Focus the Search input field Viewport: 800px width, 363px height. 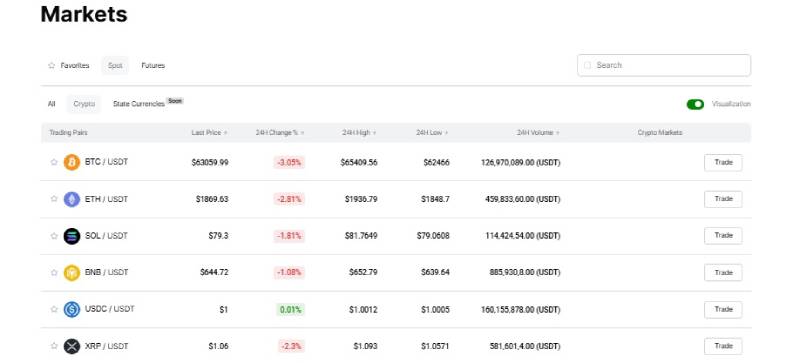[x=664, y=65]
